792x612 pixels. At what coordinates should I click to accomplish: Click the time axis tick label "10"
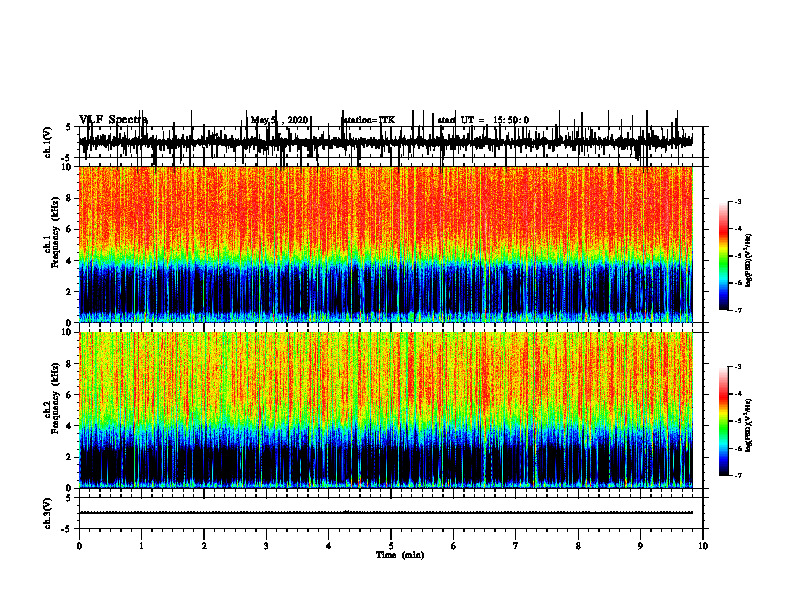click(x=703, y=546)
